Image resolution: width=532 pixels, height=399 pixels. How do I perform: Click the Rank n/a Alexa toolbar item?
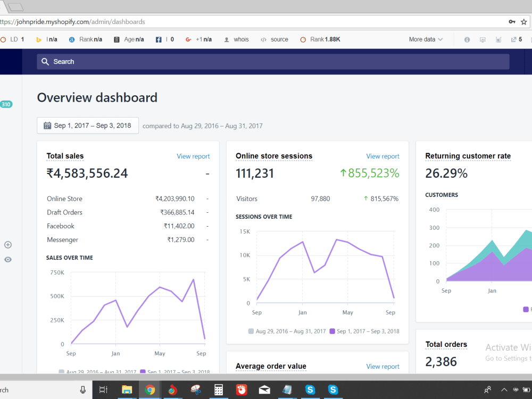pos(86,39)
